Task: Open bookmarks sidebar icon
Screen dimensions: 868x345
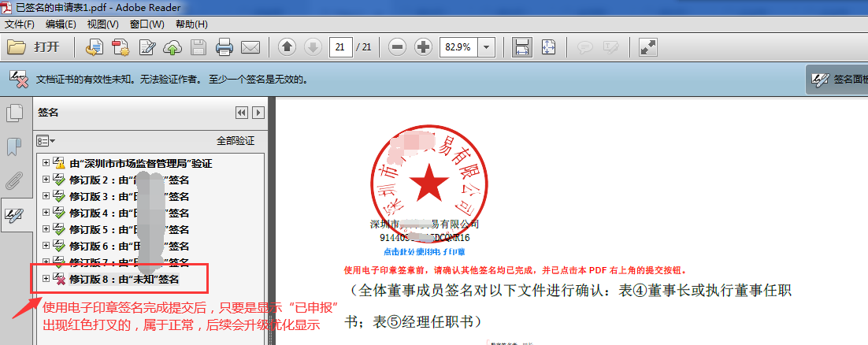Action: [13, 147]
